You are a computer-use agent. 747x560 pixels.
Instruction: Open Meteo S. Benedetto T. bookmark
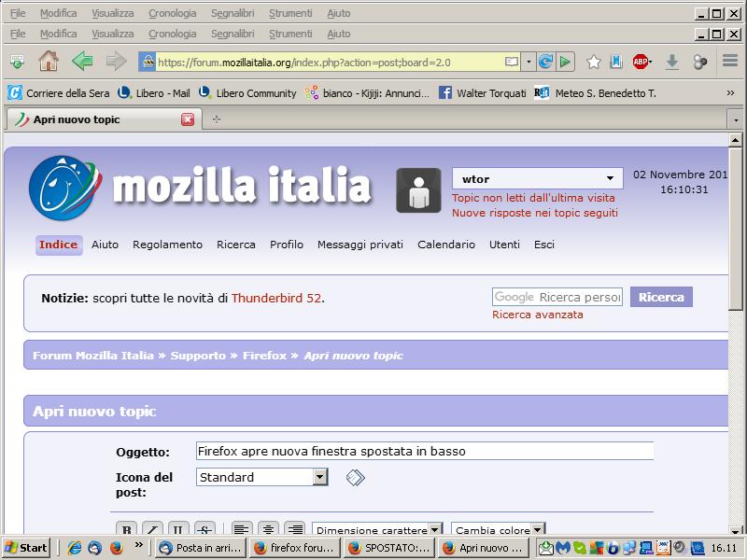coord(595,93)
